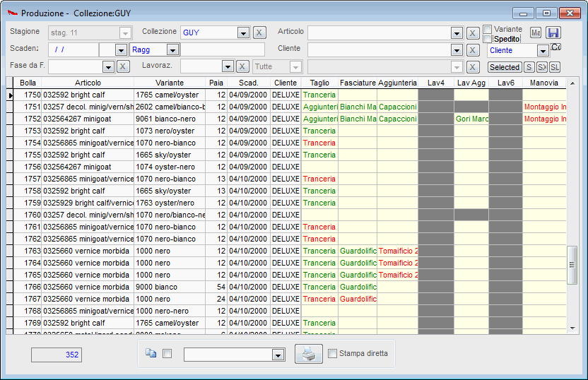Click red Tranceria in row 1754
This screenshot has height=380, width=588.
[x=319, y=143]
